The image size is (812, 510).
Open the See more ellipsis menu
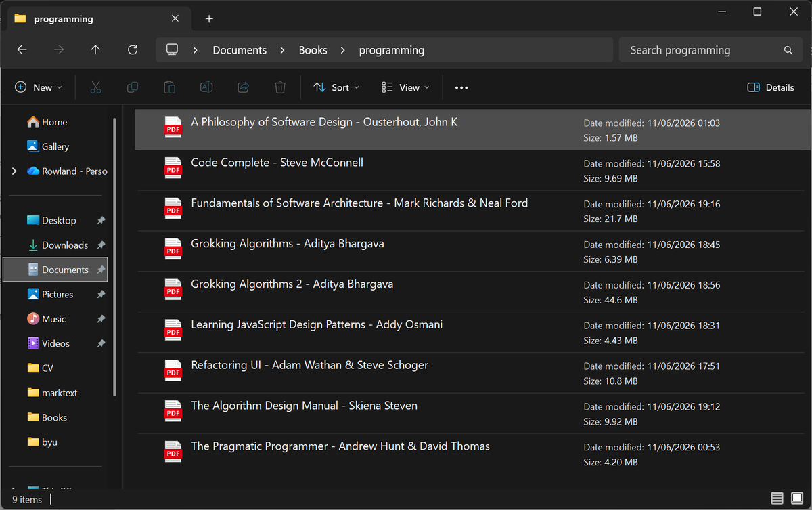pos(461,87)
